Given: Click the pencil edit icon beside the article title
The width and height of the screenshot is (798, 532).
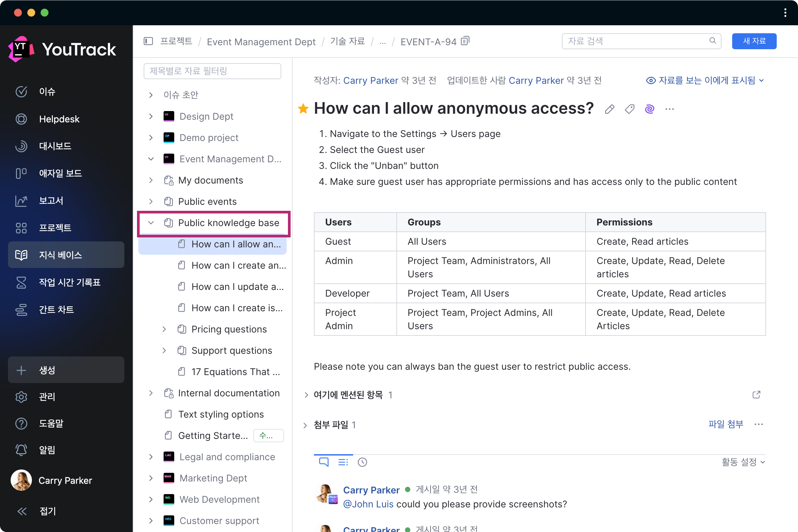Looking at the screenshot, I should (x=609, y=109).
